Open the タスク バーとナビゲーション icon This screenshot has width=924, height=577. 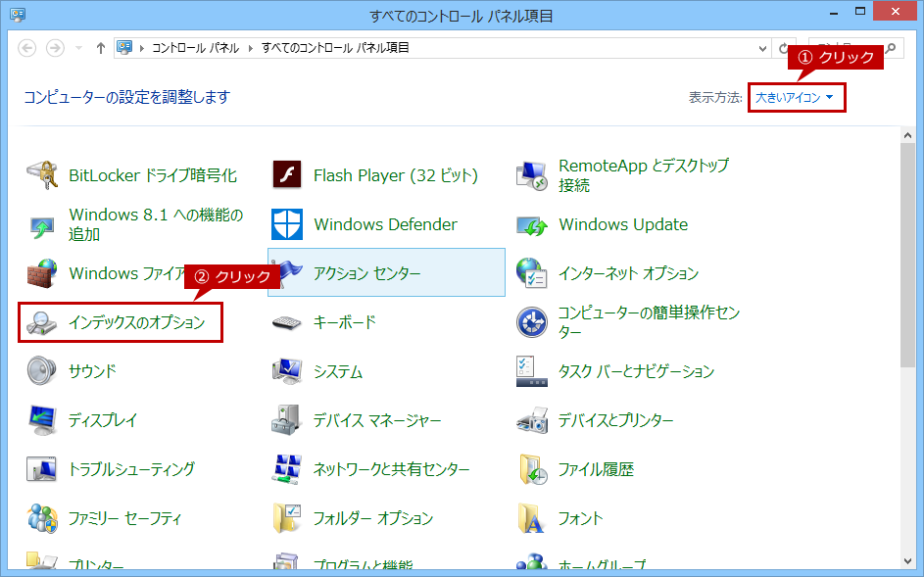coord(531,371)
